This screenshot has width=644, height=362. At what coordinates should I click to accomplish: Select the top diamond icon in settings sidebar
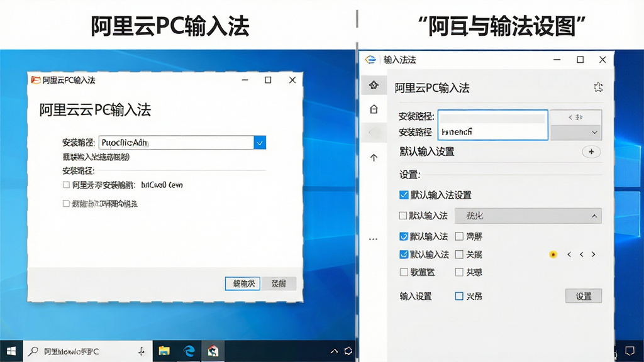coord(374,85)
